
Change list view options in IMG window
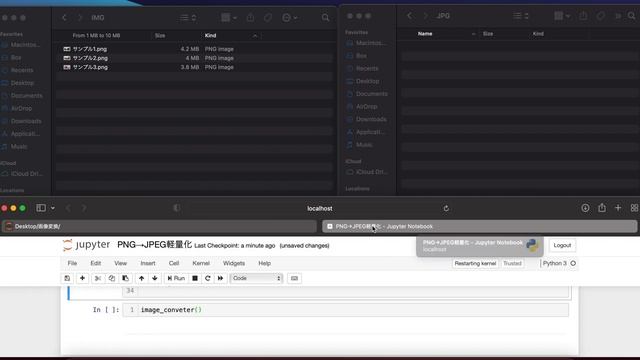click(188, 18)
